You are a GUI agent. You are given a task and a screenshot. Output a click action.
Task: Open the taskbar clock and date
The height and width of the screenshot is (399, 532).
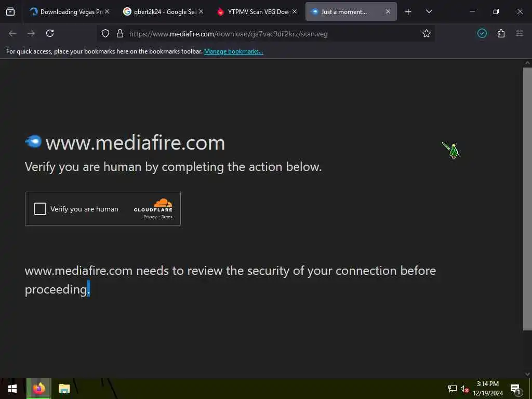click(488, 389)
